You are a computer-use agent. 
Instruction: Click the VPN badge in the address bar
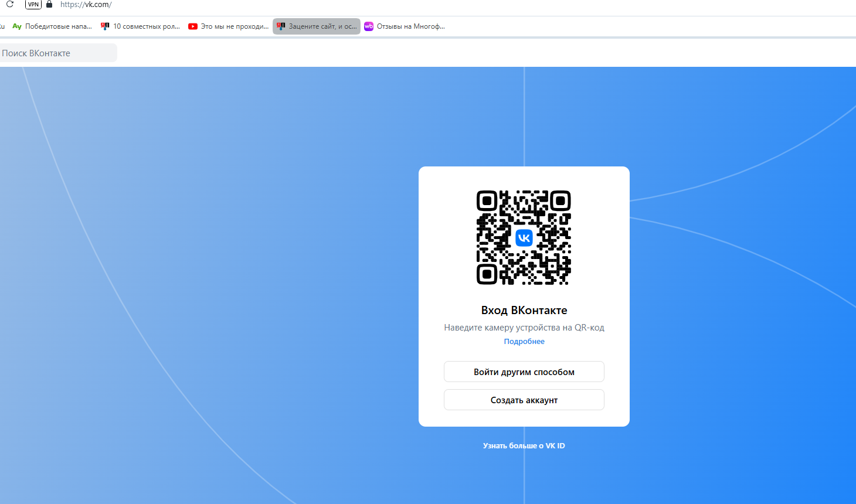33,4
